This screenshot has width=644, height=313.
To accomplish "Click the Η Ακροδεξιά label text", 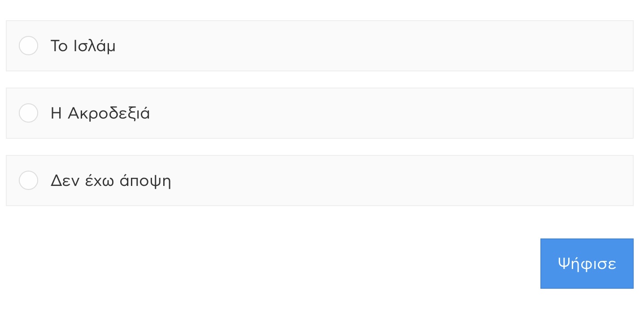I will tap(100, 113).
